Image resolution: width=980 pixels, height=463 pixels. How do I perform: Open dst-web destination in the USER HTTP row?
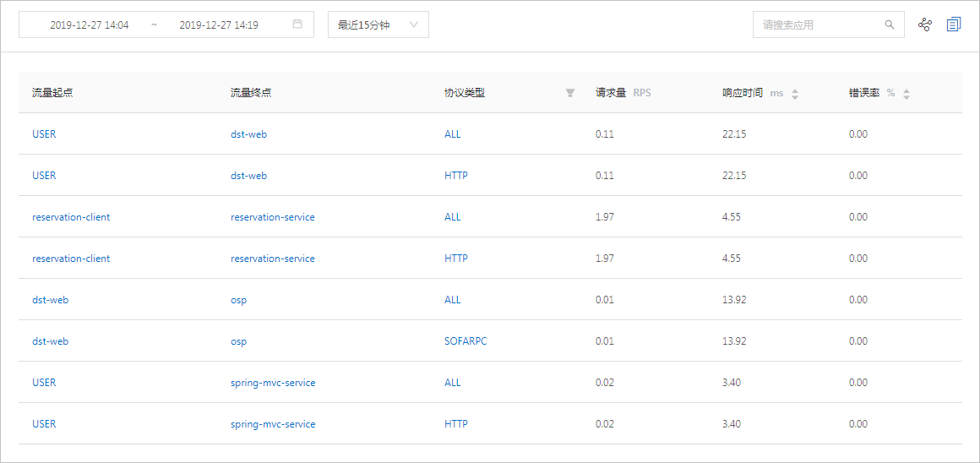(x=248, y=176)
